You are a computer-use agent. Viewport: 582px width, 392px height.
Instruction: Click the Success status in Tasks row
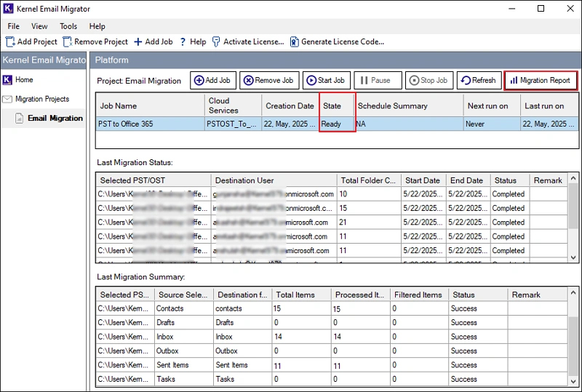pyautogui.click(x=478, y=379)
